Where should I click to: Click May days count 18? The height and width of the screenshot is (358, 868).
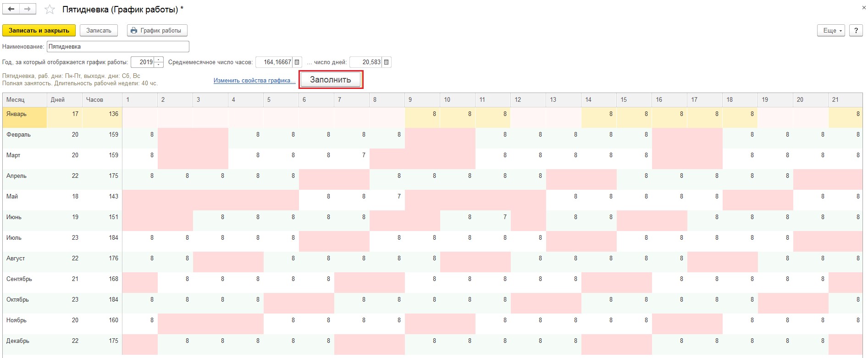coord(65,200)
